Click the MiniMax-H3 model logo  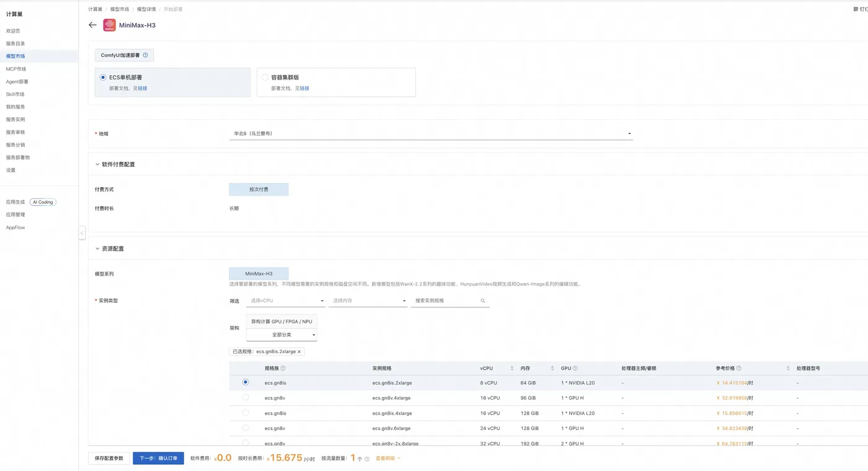coord(109,25)
